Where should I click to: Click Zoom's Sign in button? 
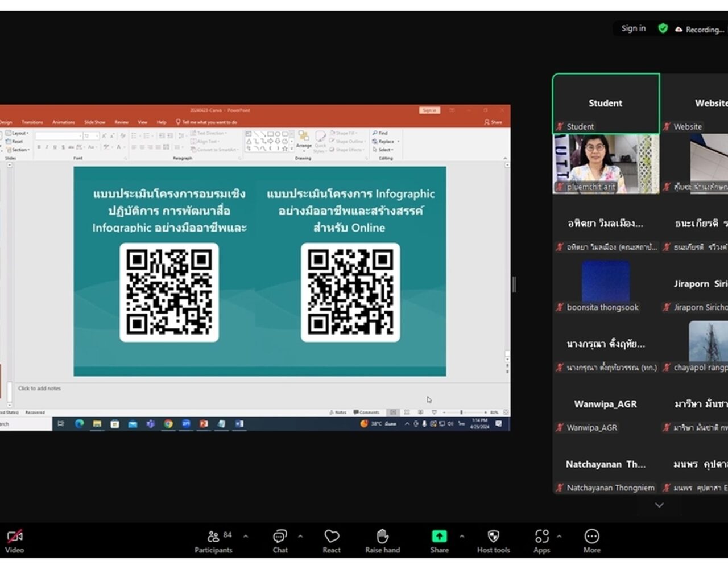[x=633, y=28]
